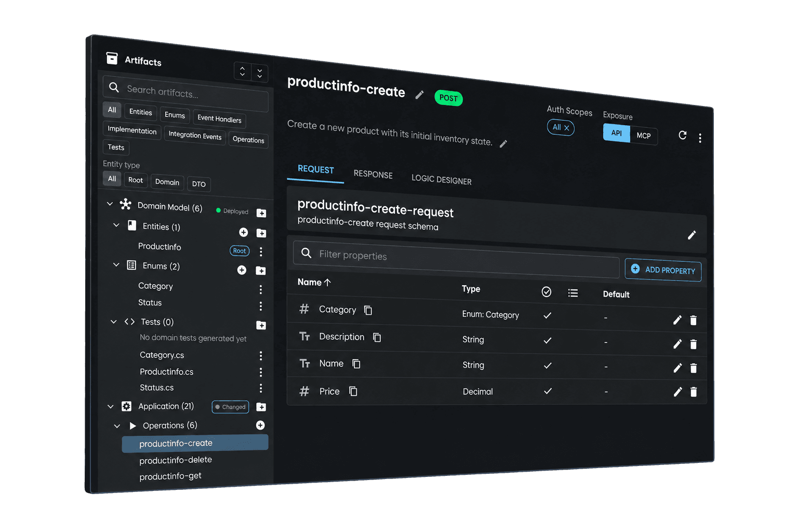
Task: Delete the Description property row
Action: tap(693, 344)
